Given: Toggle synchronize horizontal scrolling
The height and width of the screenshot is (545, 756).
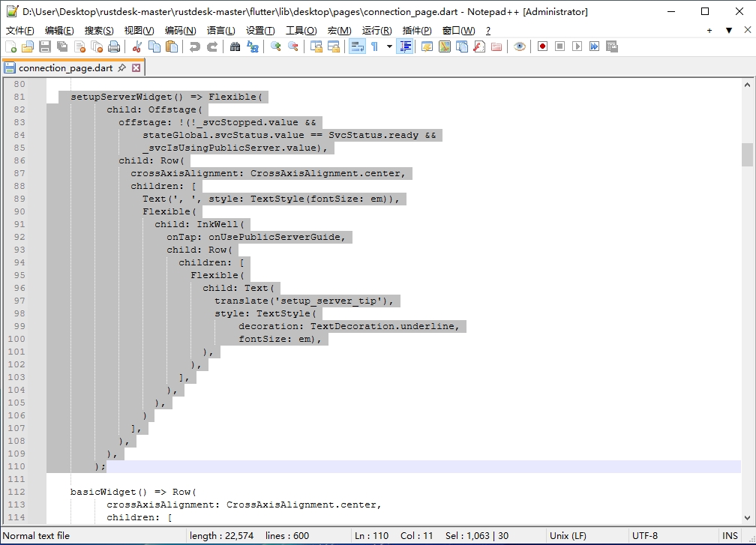Looking at the screenshot, I should (x=334, y=46).
